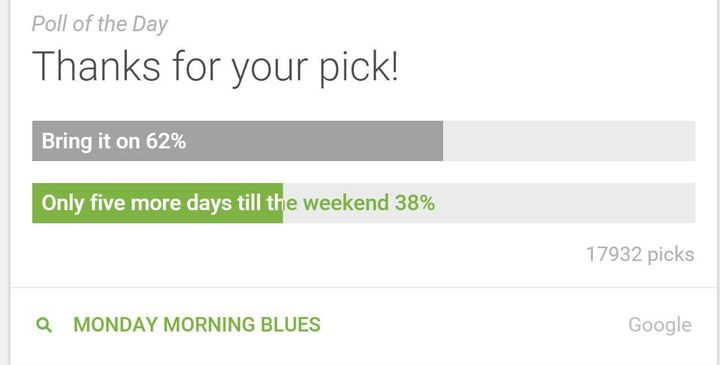Tap the Google attribution label
720x365 pixels.
660,325
